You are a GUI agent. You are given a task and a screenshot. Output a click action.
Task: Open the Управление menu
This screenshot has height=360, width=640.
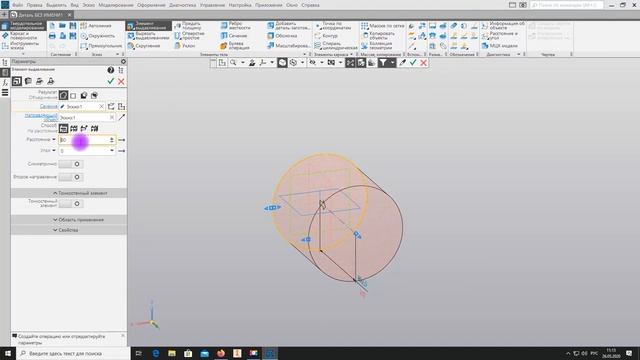[212, 5]
